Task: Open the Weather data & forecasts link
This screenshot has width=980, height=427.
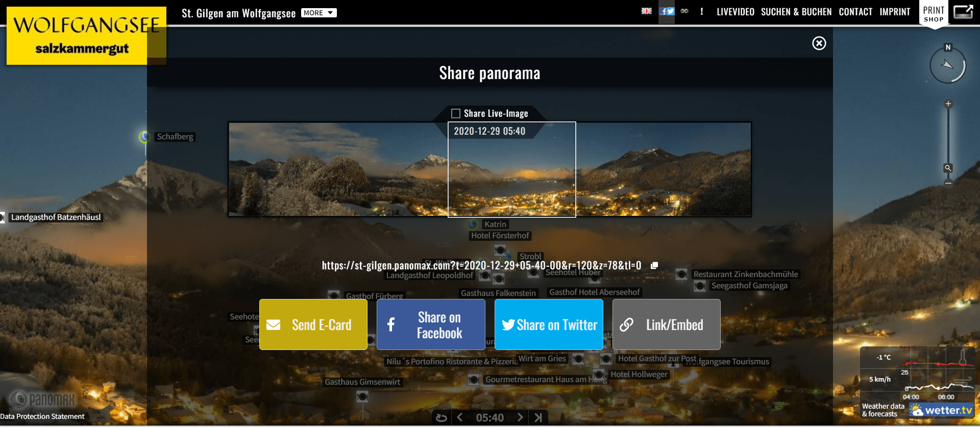Action: point(883,410)
